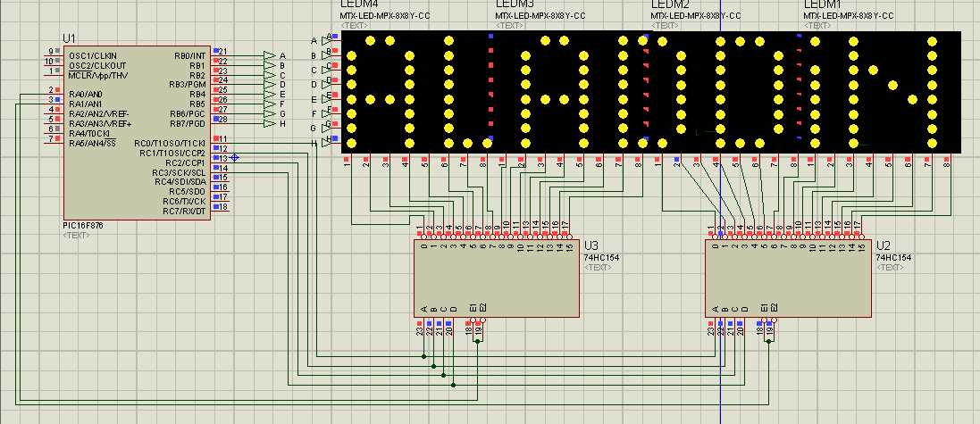Select the U3 decoder chip body
980x424 pixels.
point(496,279)
